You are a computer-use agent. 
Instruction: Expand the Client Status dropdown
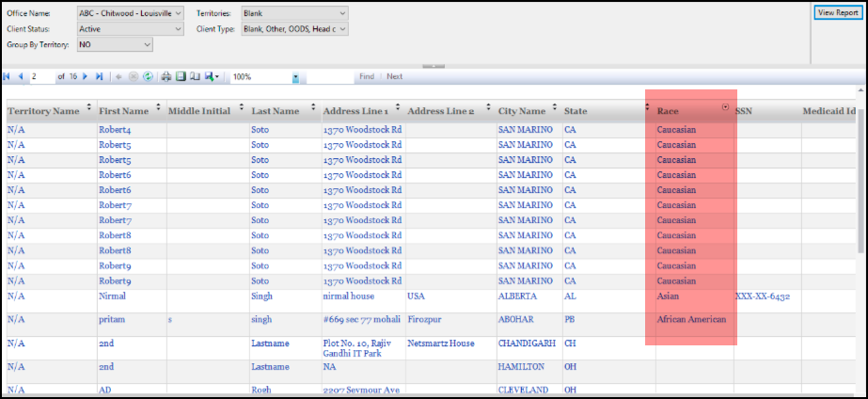pos(179,29)
